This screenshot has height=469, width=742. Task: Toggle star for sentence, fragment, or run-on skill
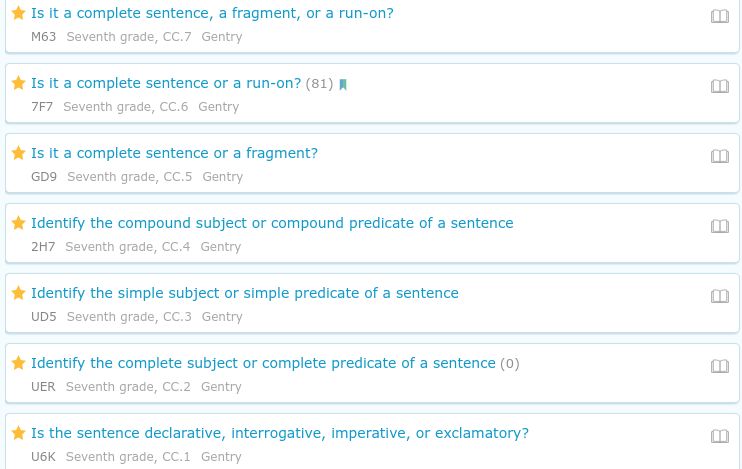(18, 13)
